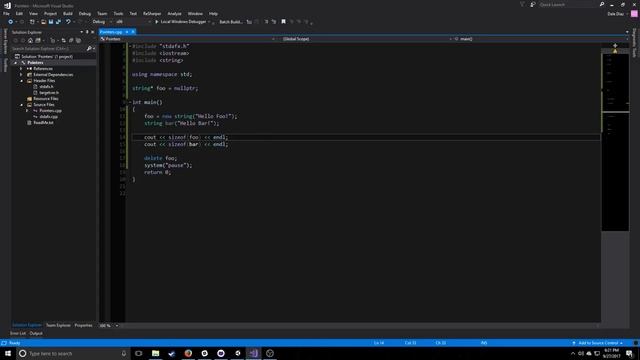The width and height of the screenshot is (640, 360).
Task: Open the File menu
Action: click(x=6, y=13)
